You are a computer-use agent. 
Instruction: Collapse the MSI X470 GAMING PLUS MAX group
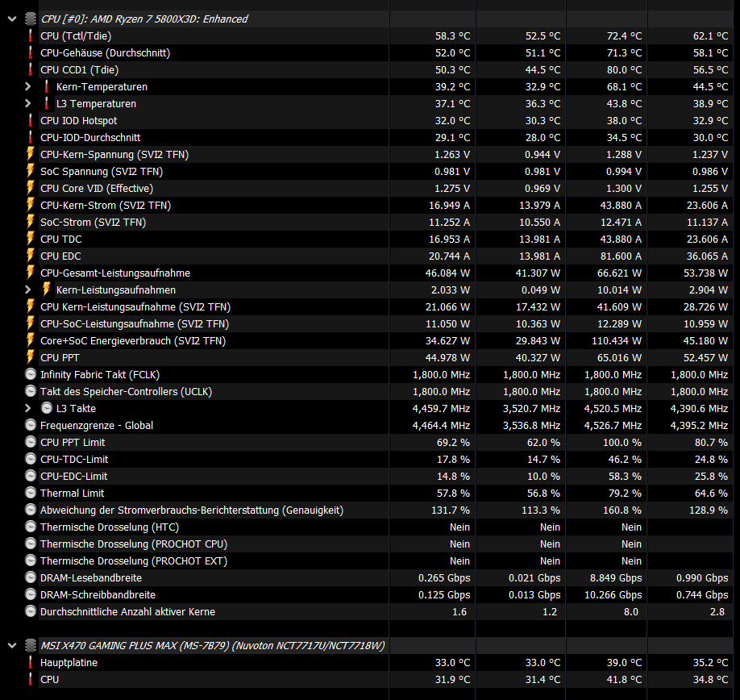(12, 645)
